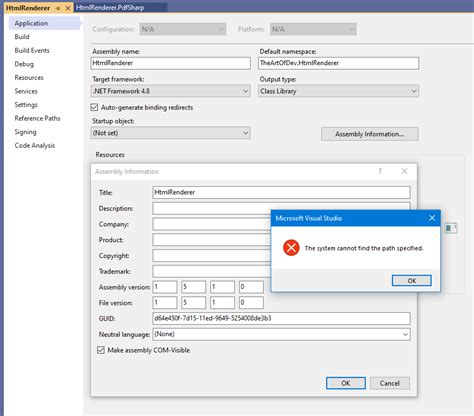
Task: Open the Build settings page
Action: tap(22, 37)
